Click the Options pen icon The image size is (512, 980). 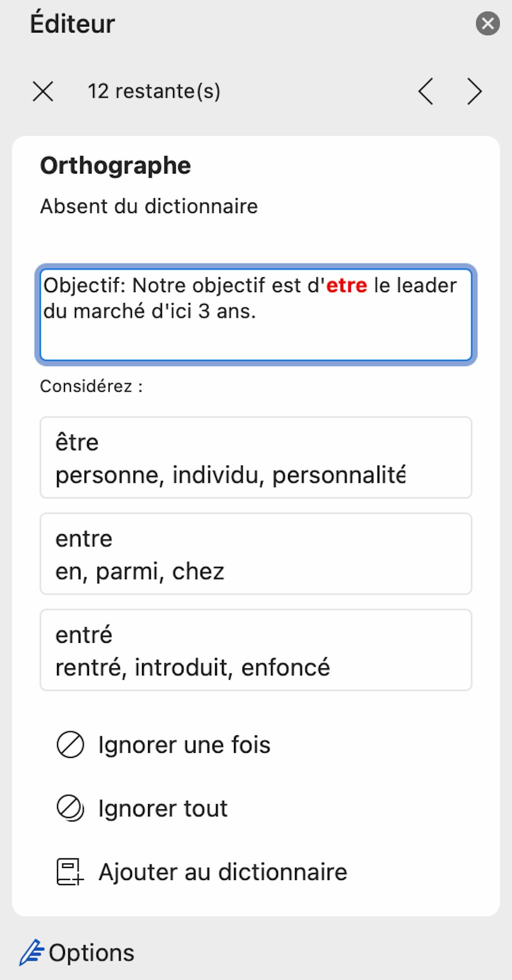tap(31, 952)
